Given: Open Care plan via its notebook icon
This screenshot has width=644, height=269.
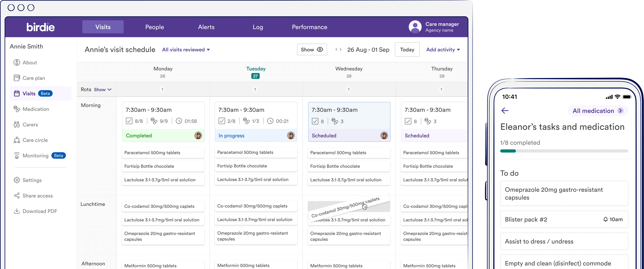Looking at the screenshot, I should pos(17,78).
